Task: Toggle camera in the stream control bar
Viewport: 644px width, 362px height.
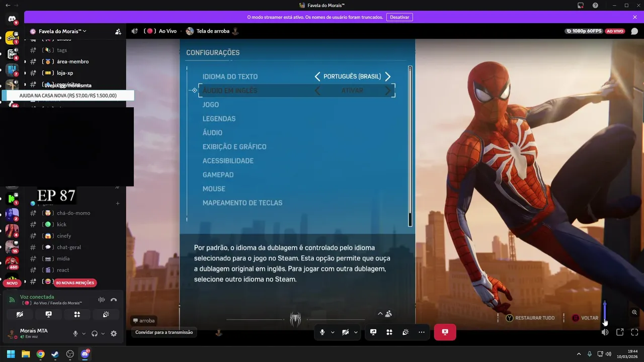Action: coord(345,332)
